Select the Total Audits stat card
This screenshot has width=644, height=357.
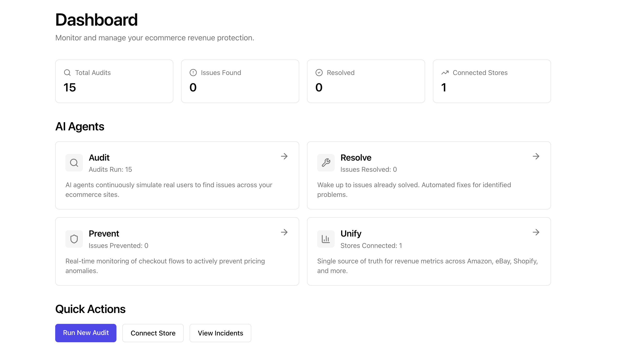pos(114,81)
